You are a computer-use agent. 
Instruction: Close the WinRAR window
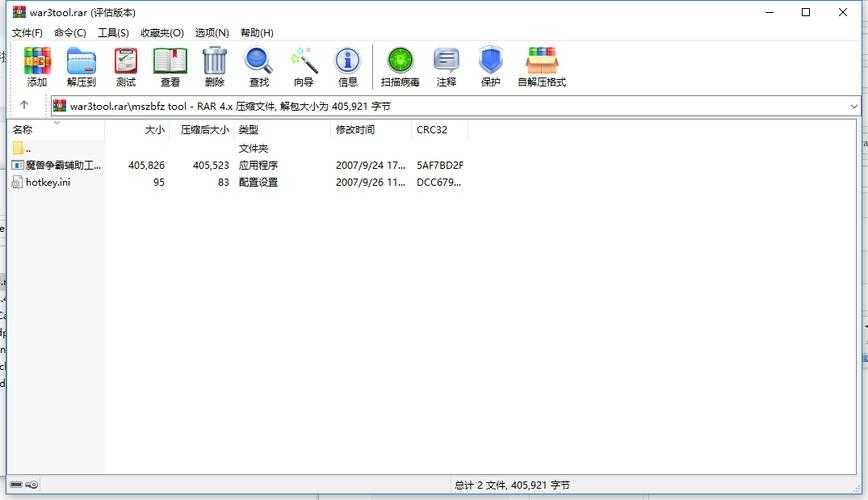tap(843, 12)
